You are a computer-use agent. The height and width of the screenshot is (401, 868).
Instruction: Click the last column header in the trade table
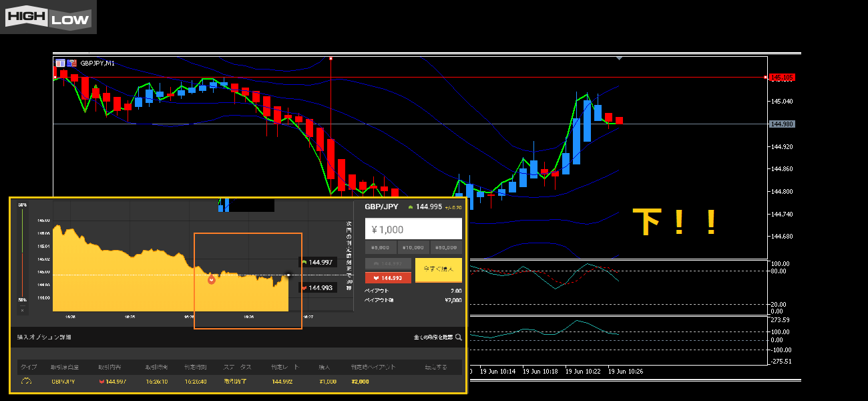(x=437, y=368)
